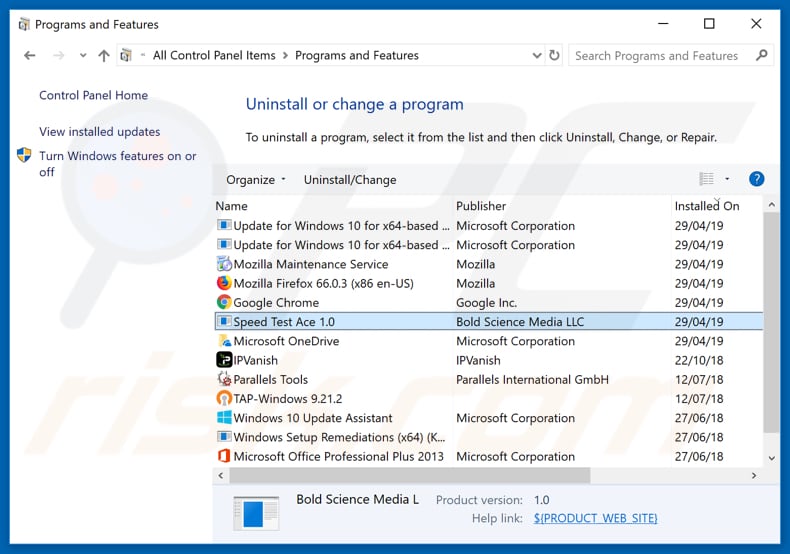790x554 pixels.
Task: Click the window title bar app icon
Action: [x=24, y=24]
